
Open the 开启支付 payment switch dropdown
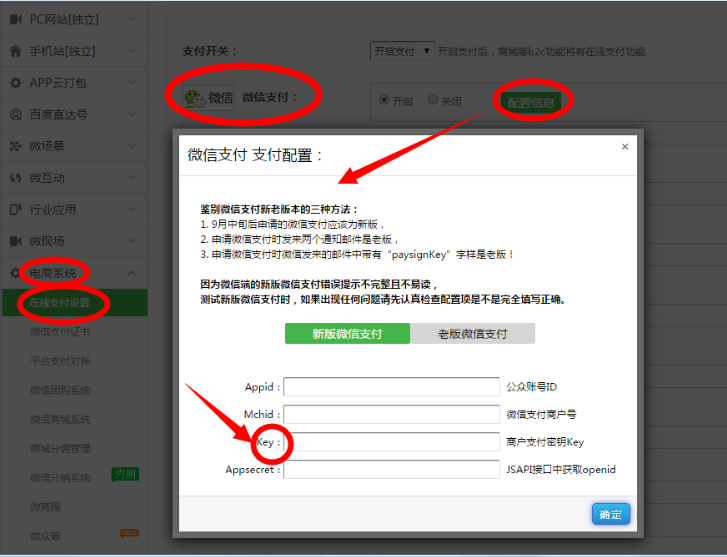click(x=401, y=50)
